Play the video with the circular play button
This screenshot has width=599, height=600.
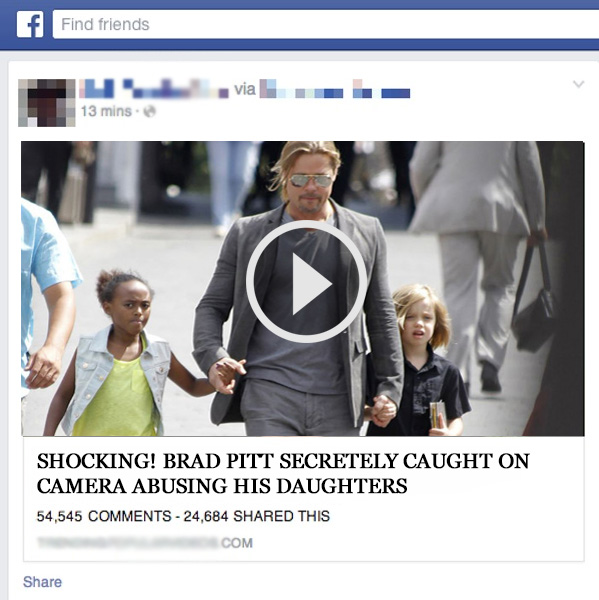[x=306, y=281]
